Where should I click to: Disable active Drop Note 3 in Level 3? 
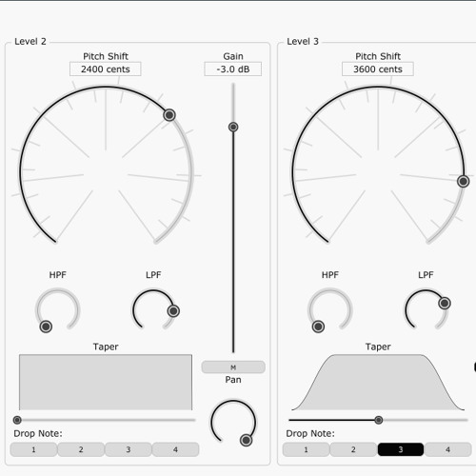(x=401, y=449)
